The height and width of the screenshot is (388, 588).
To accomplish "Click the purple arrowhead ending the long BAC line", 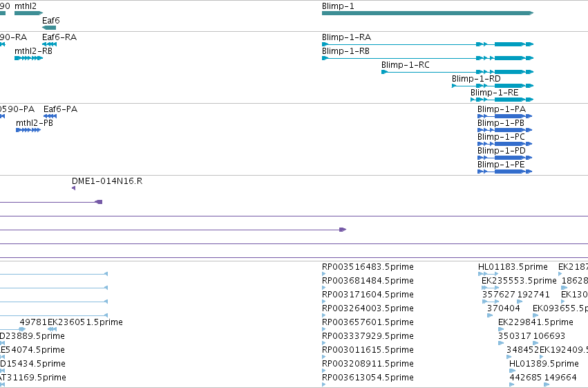I will point(343,230).
